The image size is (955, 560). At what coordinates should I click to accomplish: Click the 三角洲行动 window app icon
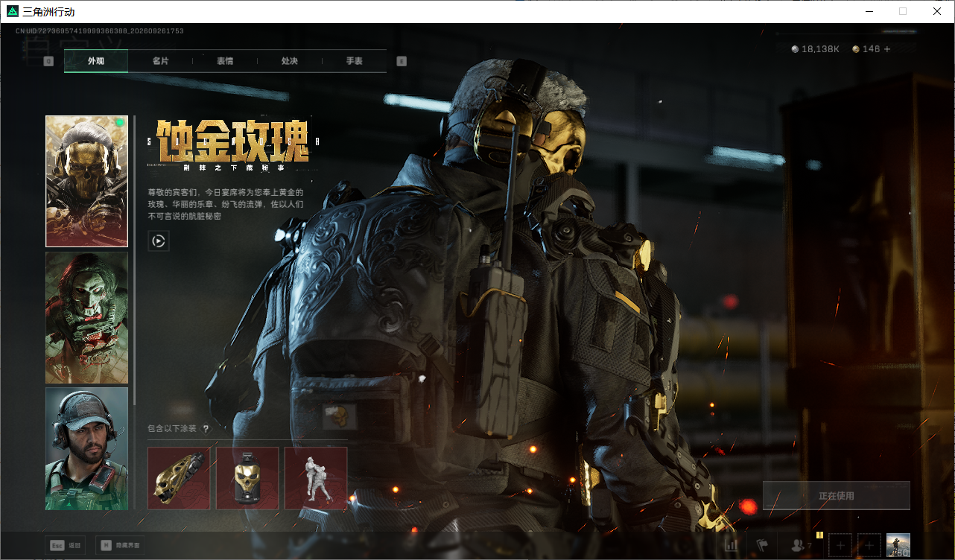[x=12, y=12]
